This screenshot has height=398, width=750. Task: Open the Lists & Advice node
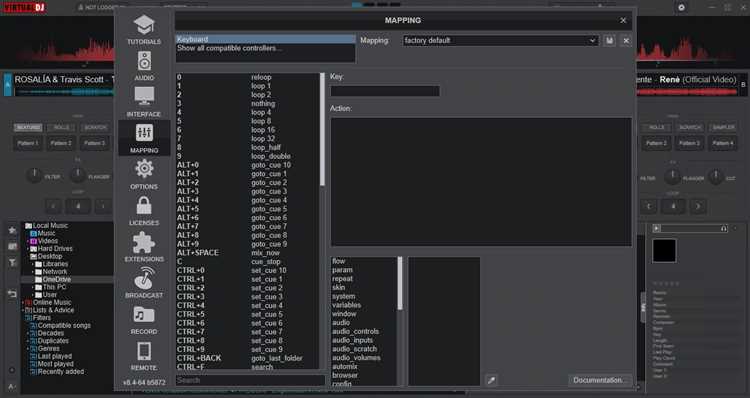pyautogui.click(x=53, y=310)
